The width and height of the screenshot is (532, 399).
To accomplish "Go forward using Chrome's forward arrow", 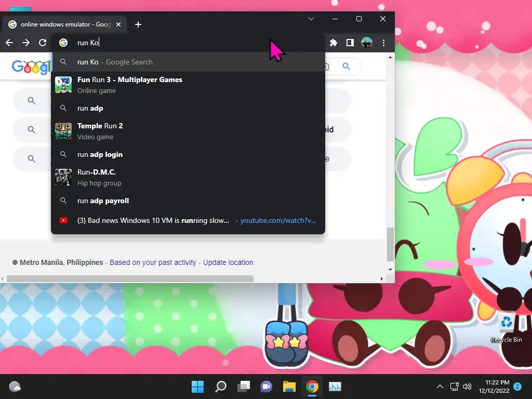I will pos(26,43).
